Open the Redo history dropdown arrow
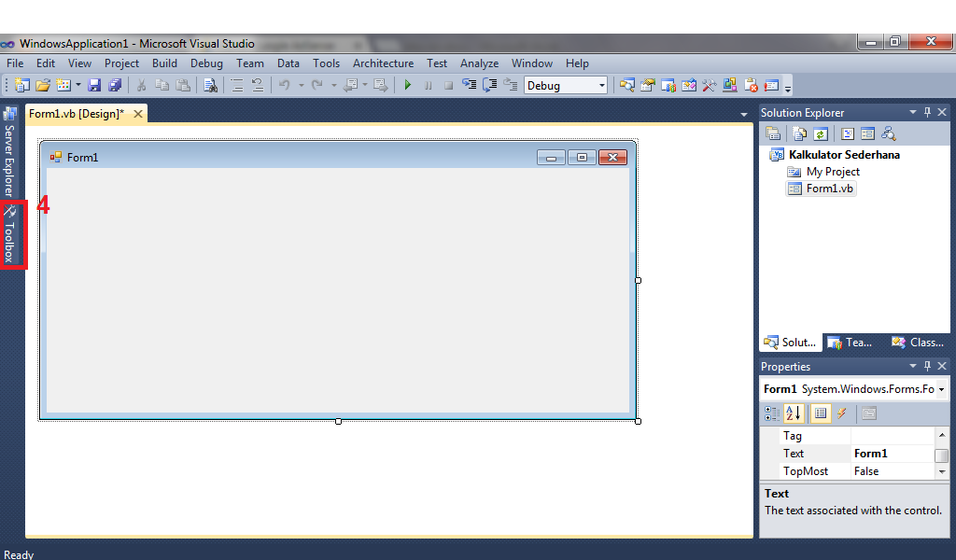 tap(333, 85)
